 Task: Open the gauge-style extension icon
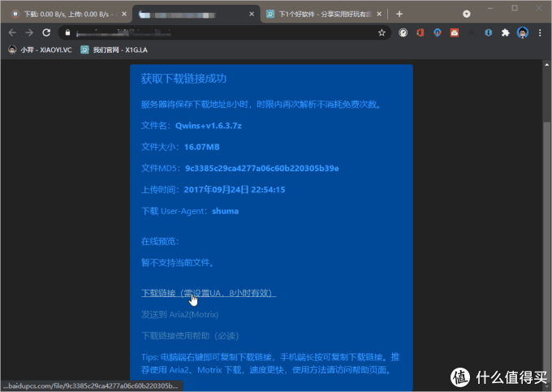pyautogui.click(x=403, y=32)
